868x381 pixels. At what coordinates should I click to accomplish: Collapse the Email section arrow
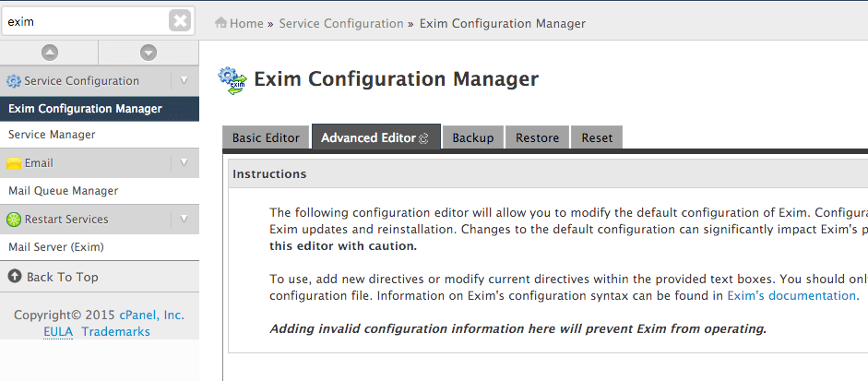point(184,163)
